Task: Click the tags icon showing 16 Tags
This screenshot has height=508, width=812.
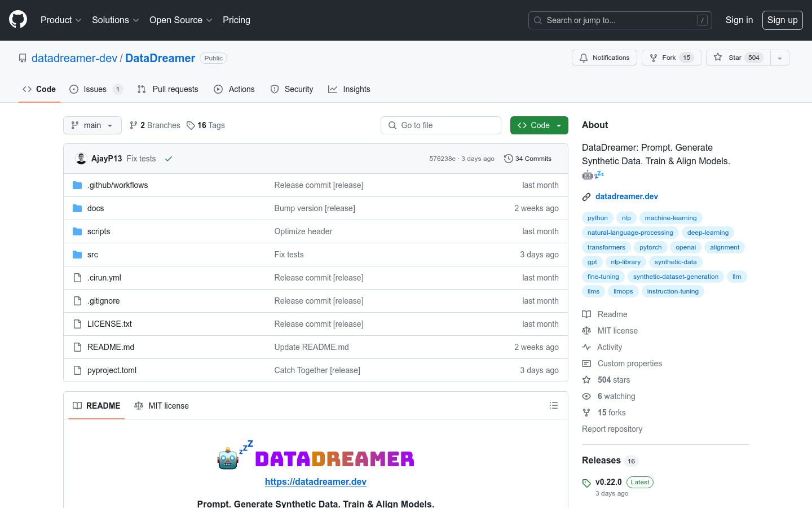Action: (x=191, y=125)
